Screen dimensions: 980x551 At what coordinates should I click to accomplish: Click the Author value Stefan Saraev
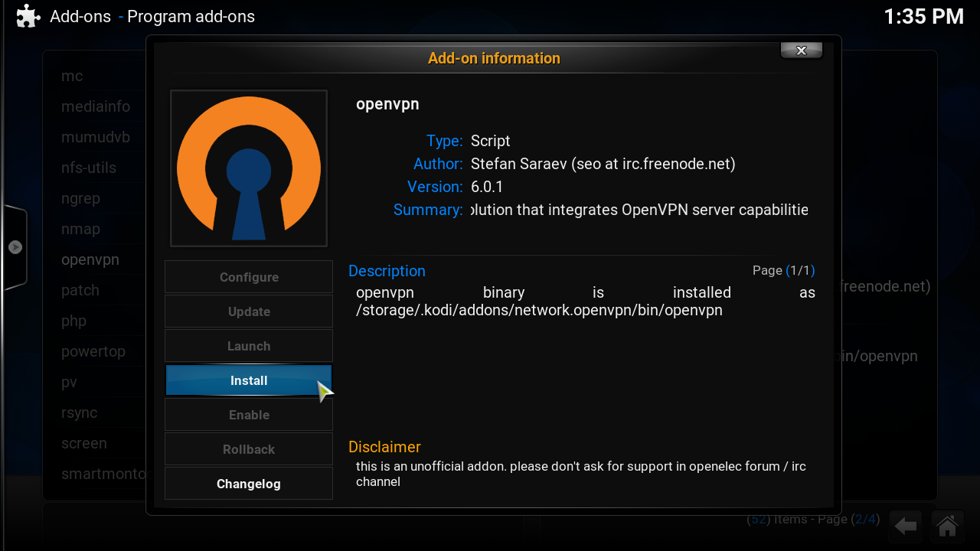click(x=603, y=164)
